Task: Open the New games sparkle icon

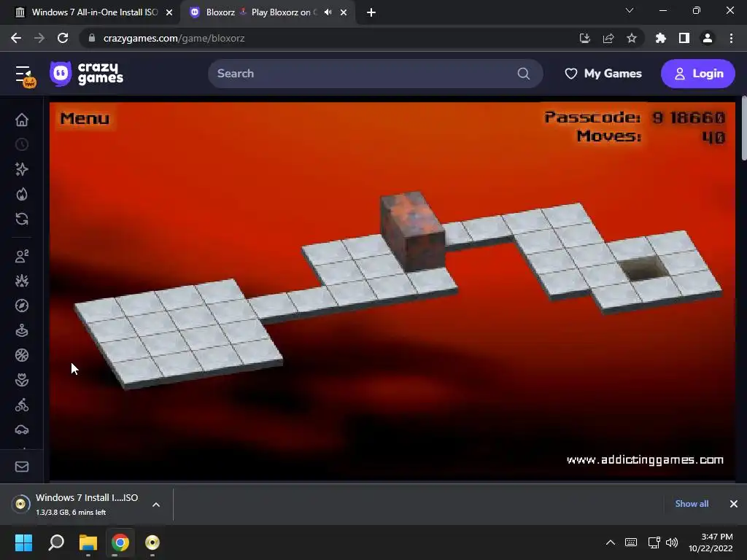Action: pyautogui.click(x=22, y=169)
